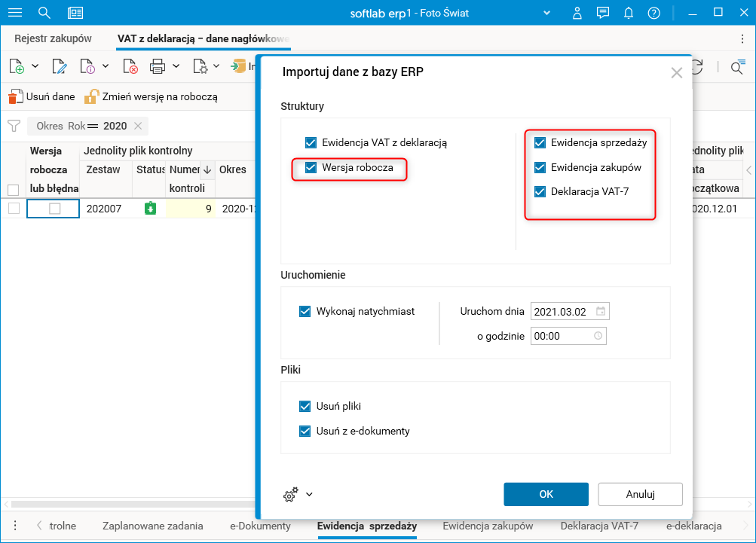Open the notifications bell
The width and height of the screenshot is (756, 543).
[x=628, y=13]
